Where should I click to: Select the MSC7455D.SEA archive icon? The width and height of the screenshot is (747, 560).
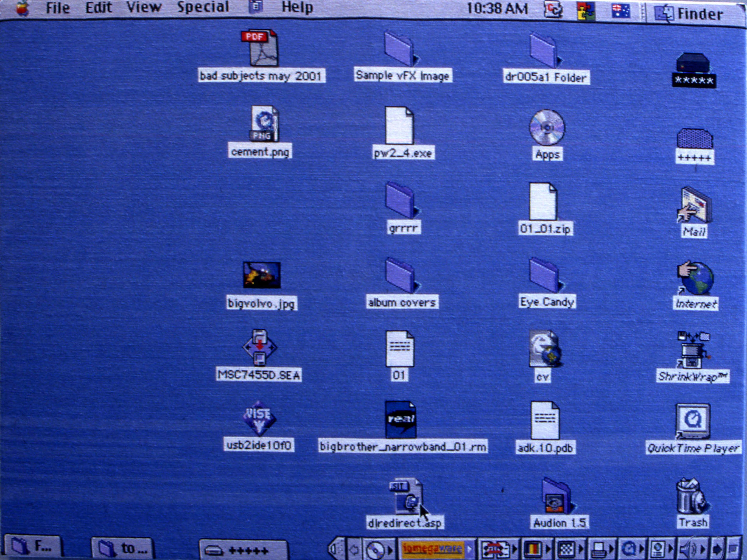pos(259,348)
